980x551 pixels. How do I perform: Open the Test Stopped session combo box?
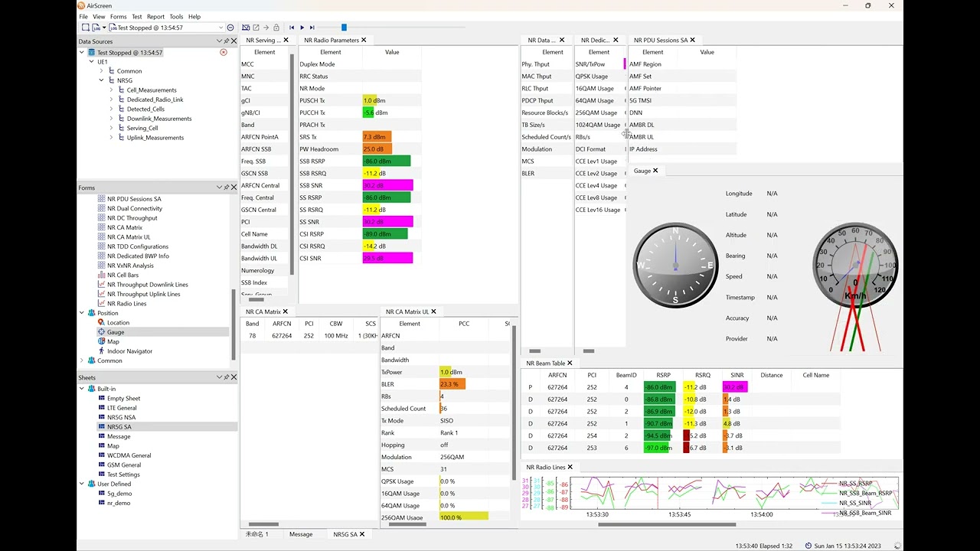pyautogui.click(x=168, y=28)
